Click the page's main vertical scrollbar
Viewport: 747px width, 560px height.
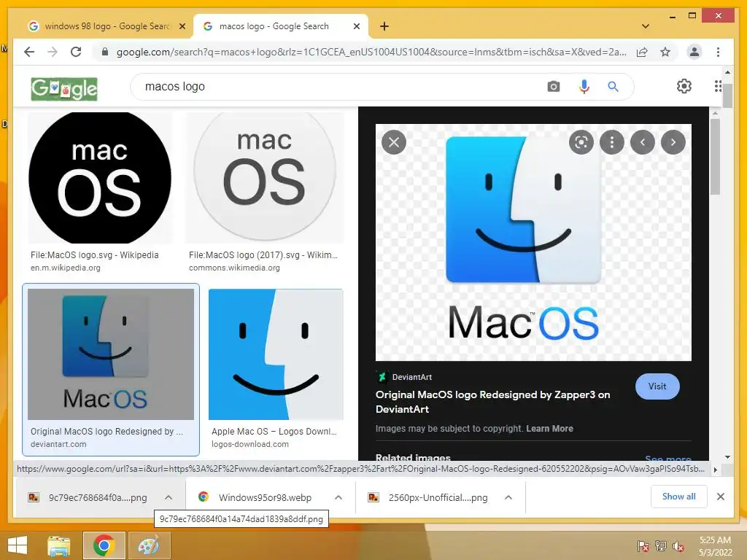point(727,96)
